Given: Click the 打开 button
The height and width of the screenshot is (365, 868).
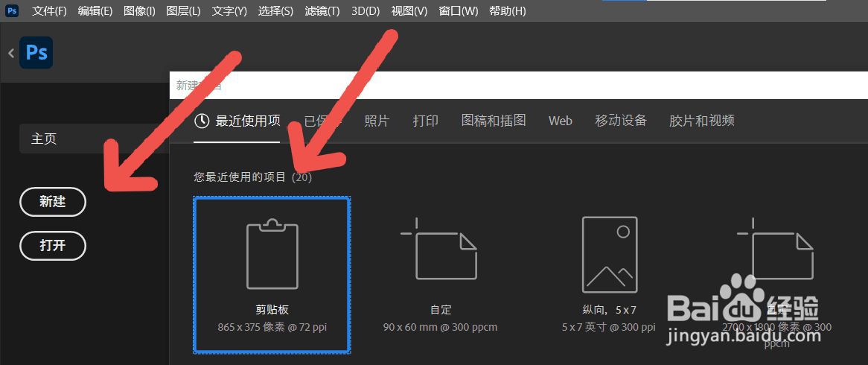Looking at the screenshot, I should (53, 245).
